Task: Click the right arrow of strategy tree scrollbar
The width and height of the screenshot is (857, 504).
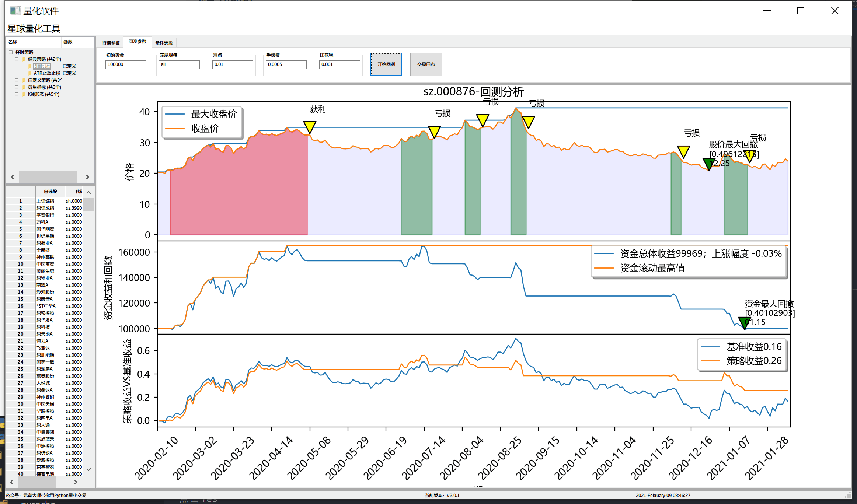Action: [87, 177]
